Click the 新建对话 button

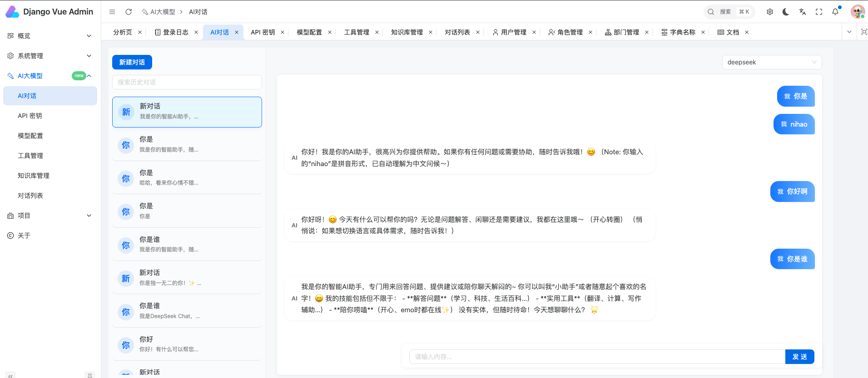click(x=132, y=62)
